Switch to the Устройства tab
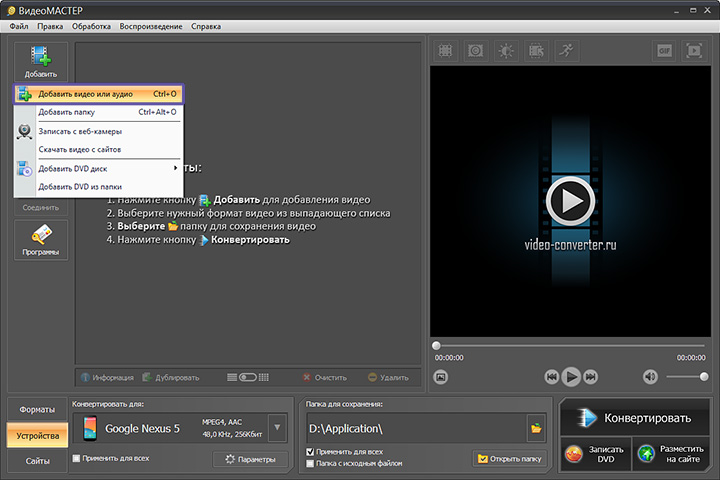The height and width of the screenshot is (480, 720). pos(37,435)
